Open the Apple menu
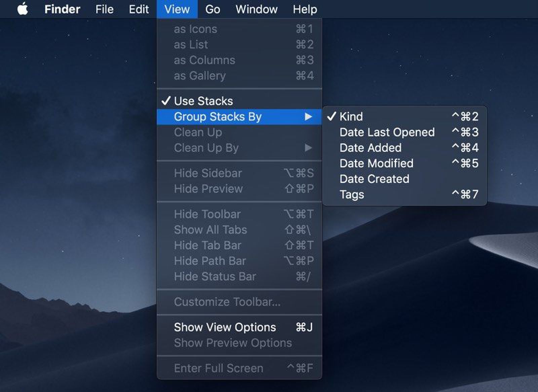 (23, 9)
